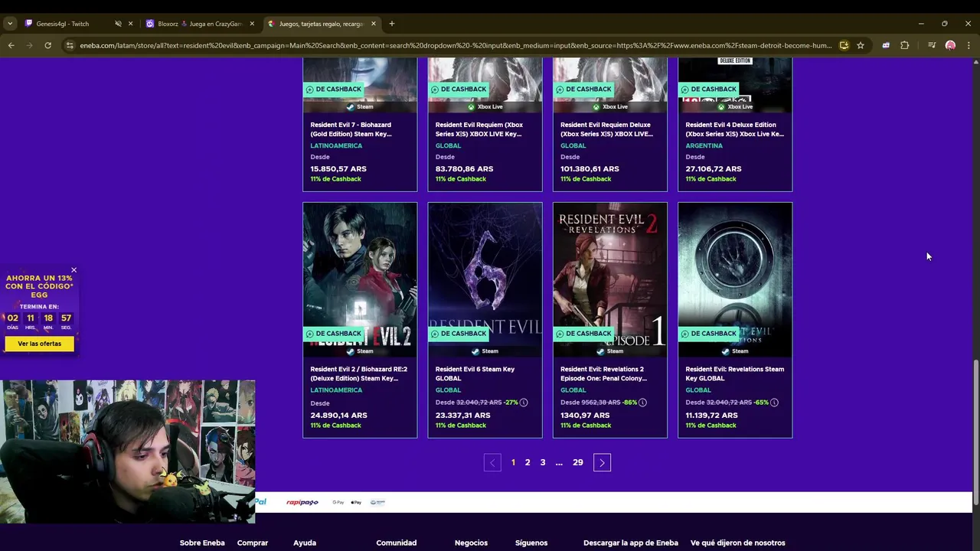Open the tab search dropdown arrow

coord(10,24)
